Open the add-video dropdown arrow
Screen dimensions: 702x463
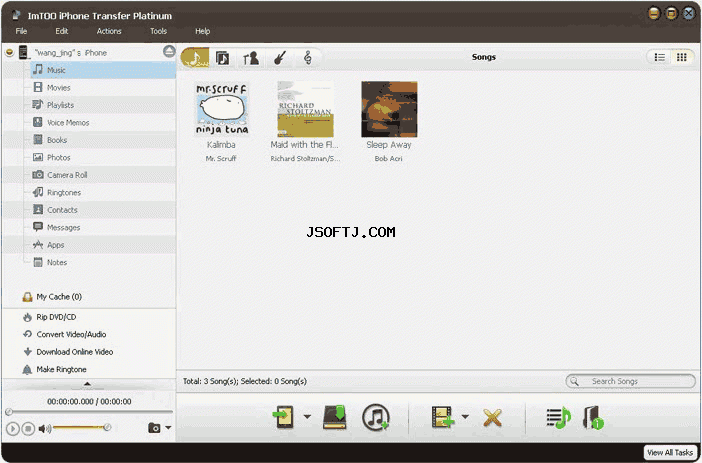click(465, 416)
